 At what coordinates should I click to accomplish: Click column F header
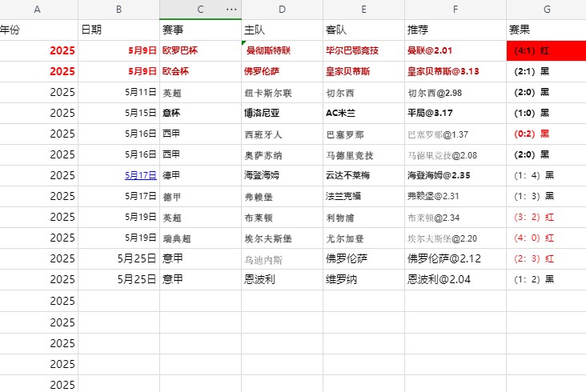click(x=455, y=10)
